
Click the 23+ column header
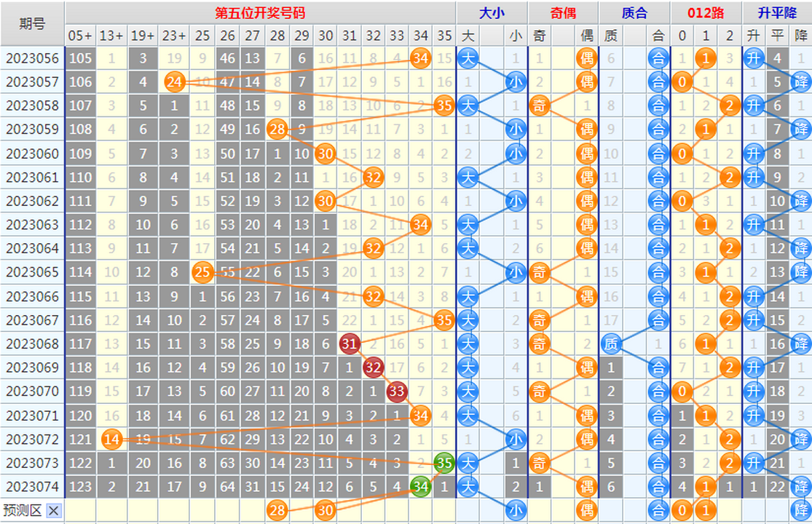pos(175,36)
